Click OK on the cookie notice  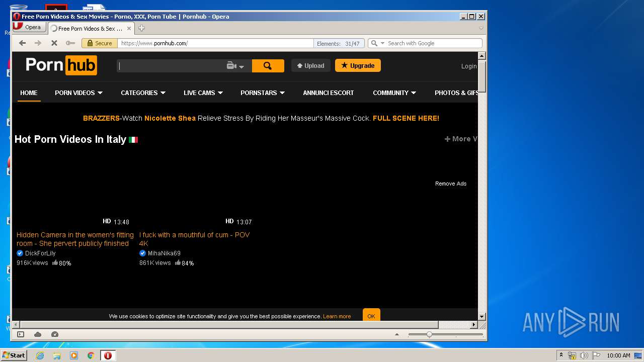coord(371,316)
